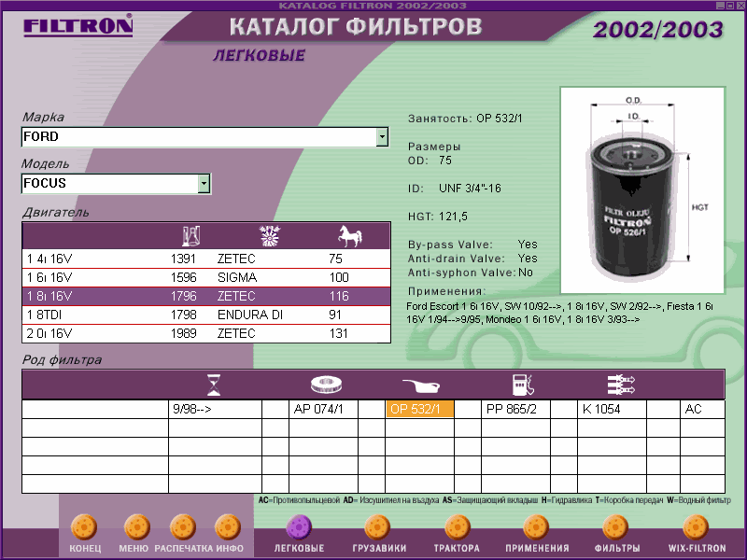Screen dimensions: 747x560
Task: Click the FORD make field
Action: (204, 137)
